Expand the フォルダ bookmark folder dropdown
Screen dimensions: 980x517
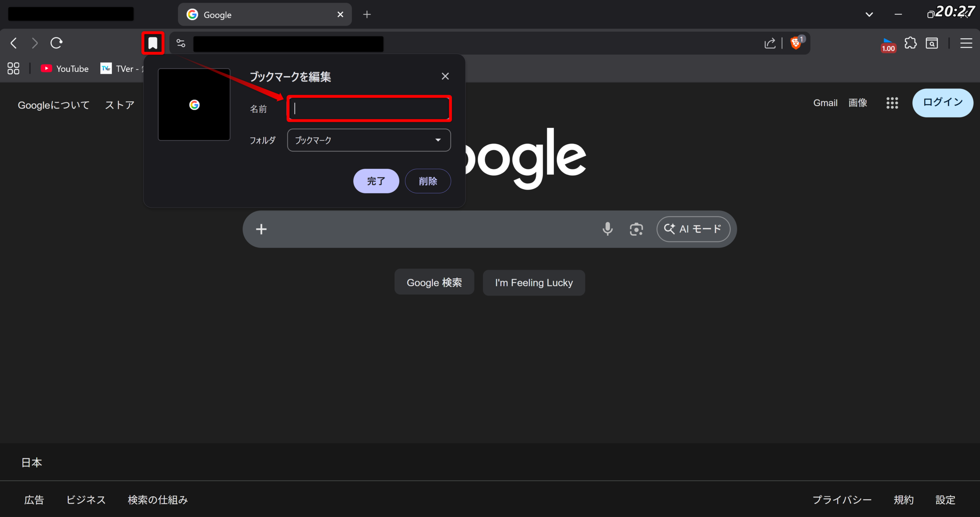pyautogui.click(x=369, y=140)
